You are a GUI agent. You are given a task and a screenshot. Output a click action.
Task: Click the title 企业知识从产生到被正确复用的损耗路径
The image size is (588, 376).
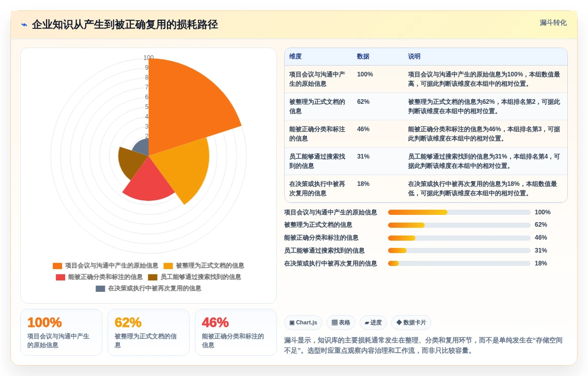coord(125,25)
